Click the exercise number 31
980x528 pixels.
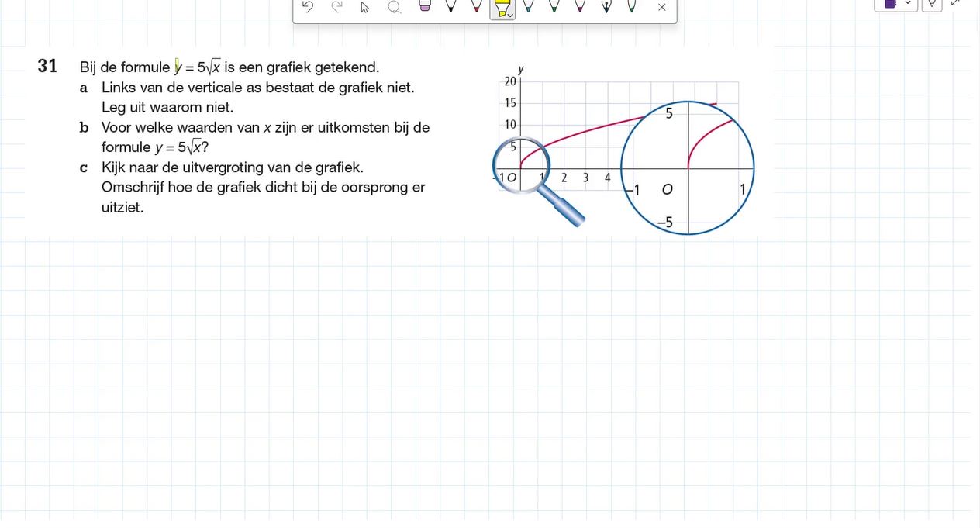[47, 67]
